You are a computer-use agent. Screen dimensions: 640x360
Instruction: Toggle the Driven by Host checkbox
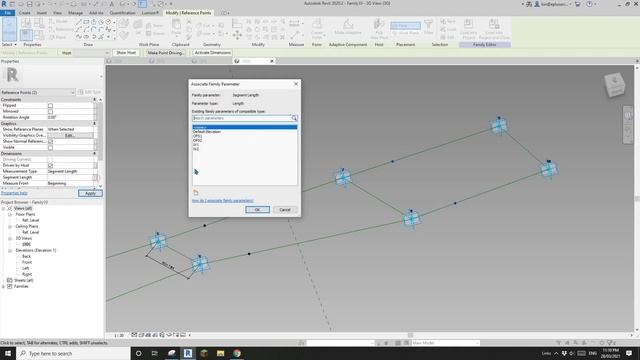pyautogui.click(x=50, y=165)
